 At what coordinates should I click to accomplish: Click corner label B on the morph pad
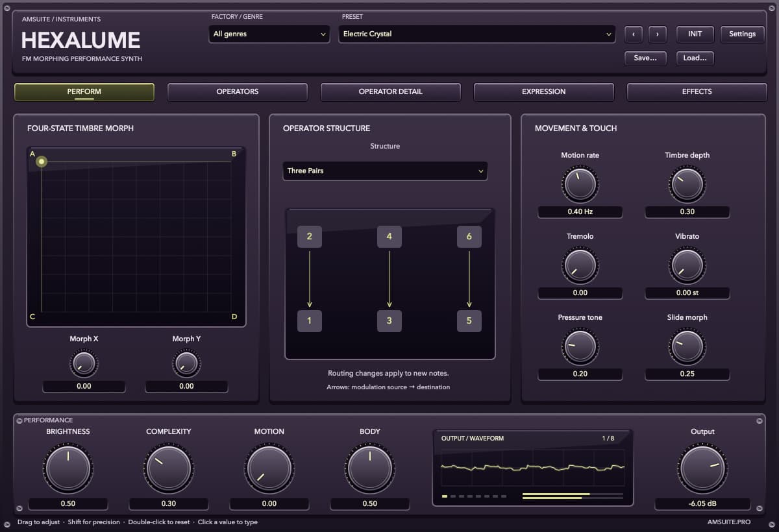coord(234,154)
